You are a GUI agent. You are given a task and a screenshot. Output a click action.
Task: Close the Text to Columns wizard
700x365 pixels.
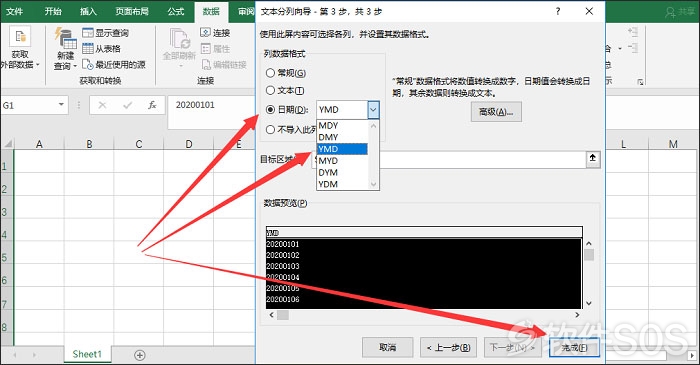click(x=589, y=12)
